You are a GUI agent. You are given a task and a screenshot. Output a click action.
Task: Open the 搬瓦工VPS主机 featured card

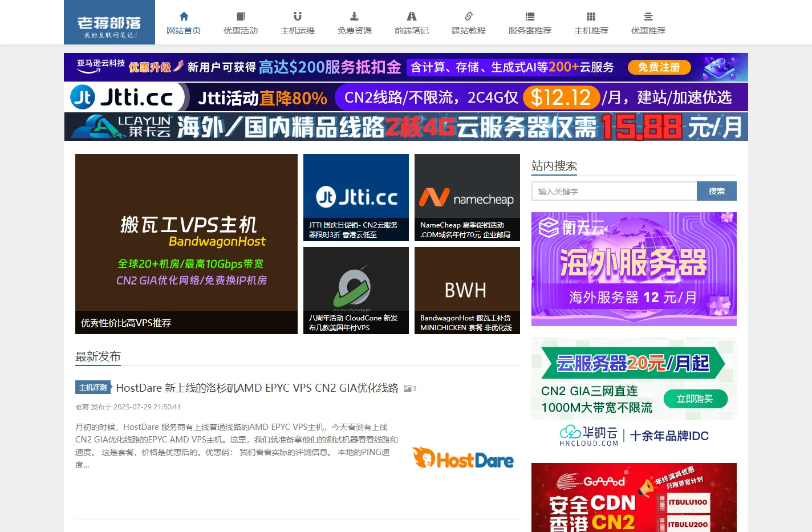186,244
